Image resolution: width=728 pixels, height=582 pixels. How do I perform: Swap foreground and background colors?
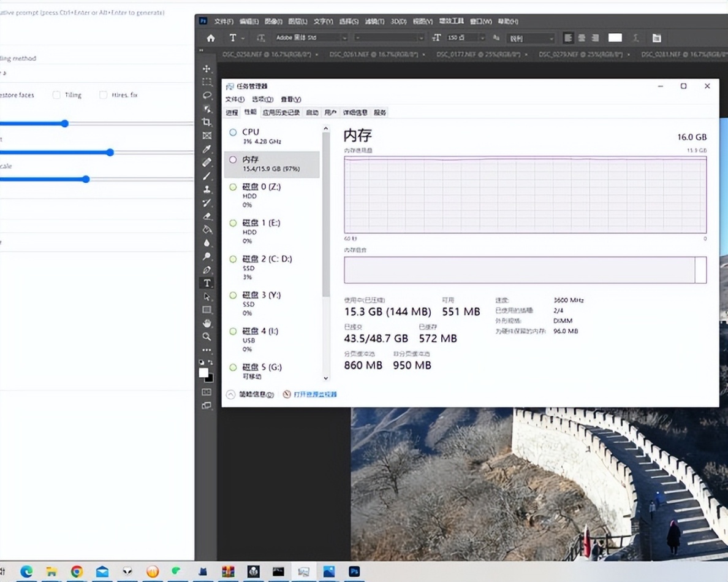point(210,362)
